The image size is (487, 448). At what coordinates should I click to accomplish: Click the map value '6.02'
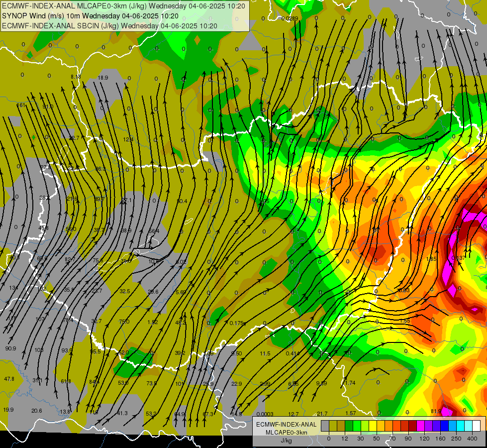(181, 261)
